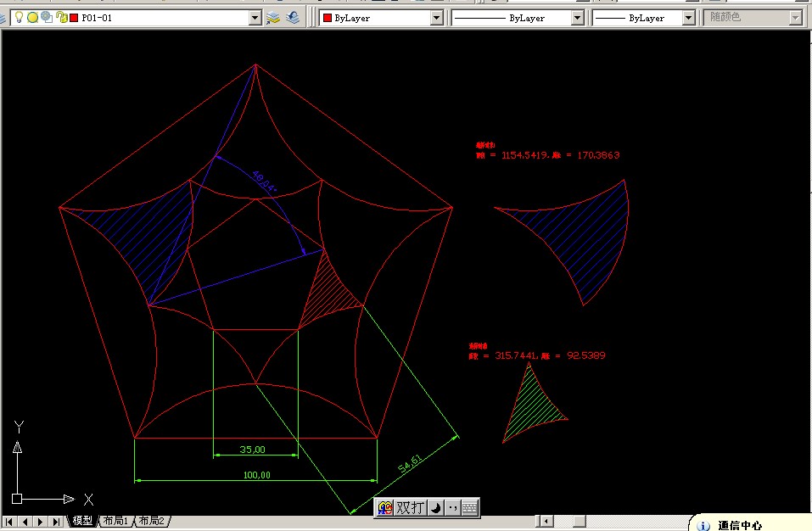Click the 315.7441 area value text
Image resolution: width=812 pixels, height=531 pixels.
pos(515,355)
